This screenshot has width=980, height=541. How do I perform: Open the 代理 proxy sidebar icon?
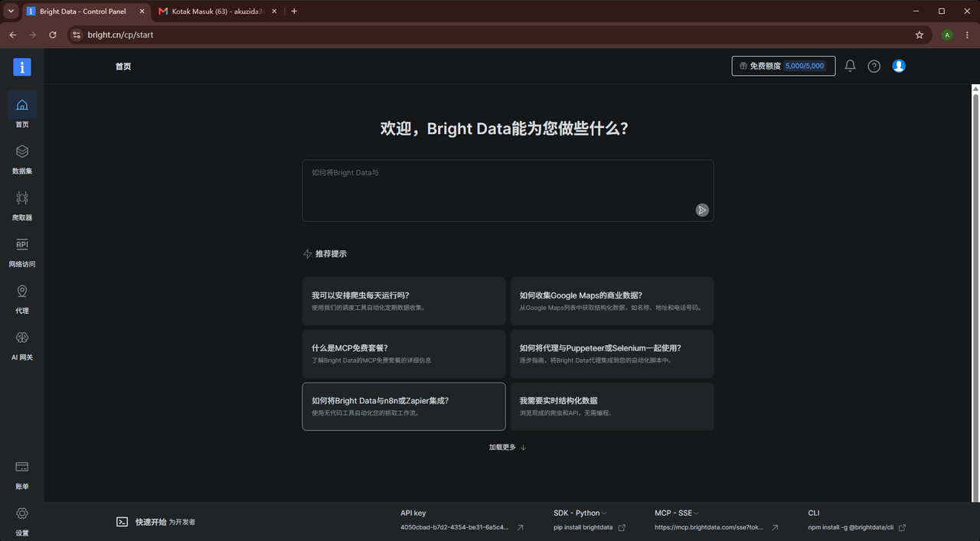22,292
